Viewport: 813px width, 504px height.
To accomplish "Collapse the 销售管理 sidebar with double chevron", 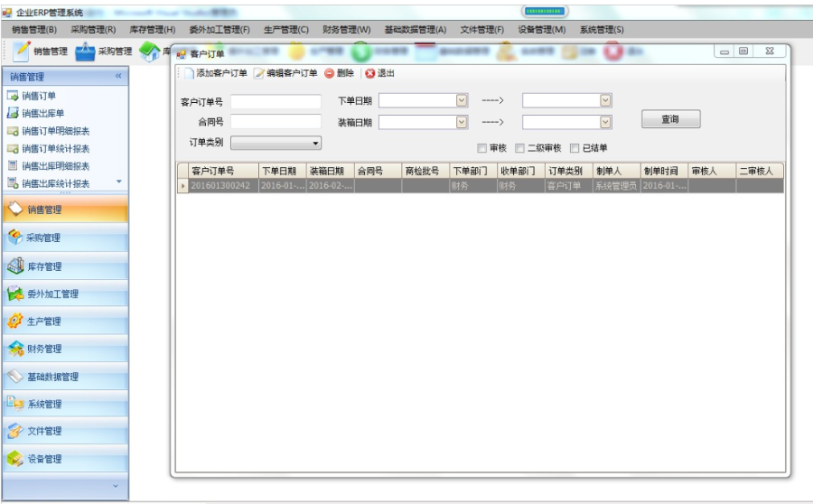I will (x=118, y=76).
